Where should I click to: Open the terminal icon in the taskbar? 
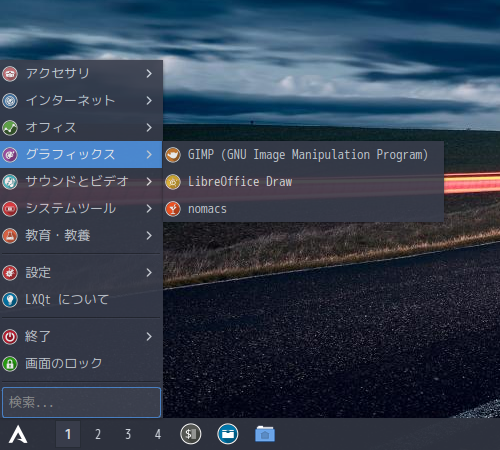coord(191,434)
